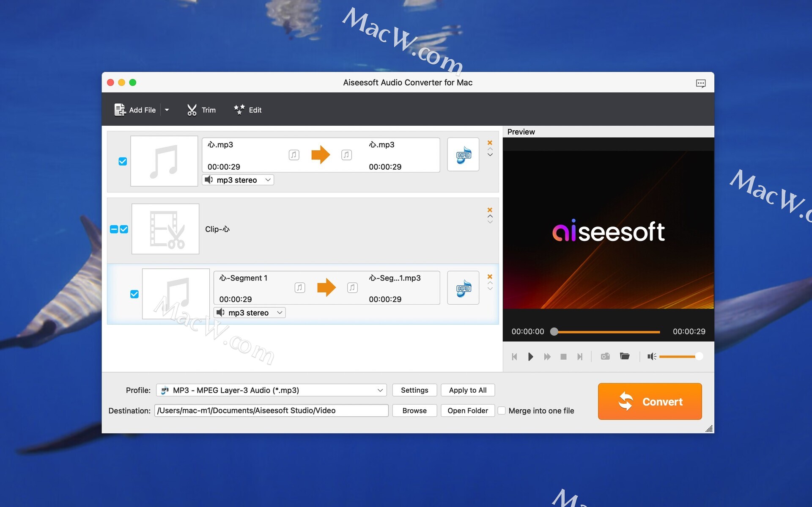Viewport: 812px width, 507px height.
Task: Open the Edit effects tool
Action: 248,110
